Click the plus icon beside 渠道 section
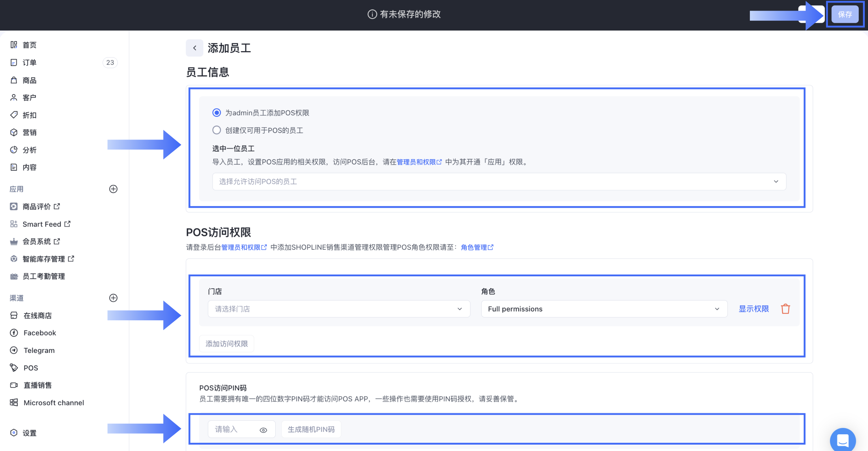Viewport: 868px width, 451px height. coord(113,298)
